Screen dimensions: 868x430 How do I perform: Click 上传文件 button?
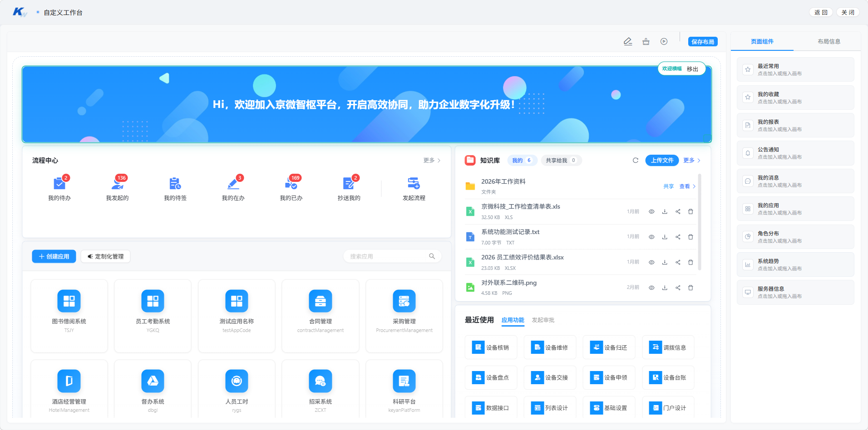coord(662,160)
